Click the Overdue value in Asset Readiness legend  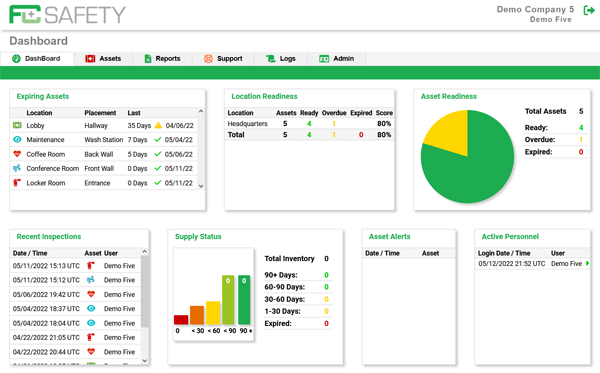tap(581, 140)
